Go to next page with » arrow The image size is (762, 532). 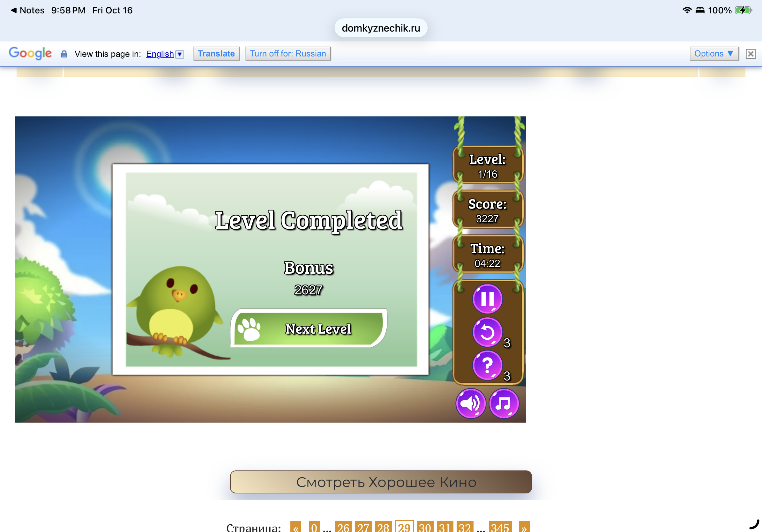(x=524, y=527)
